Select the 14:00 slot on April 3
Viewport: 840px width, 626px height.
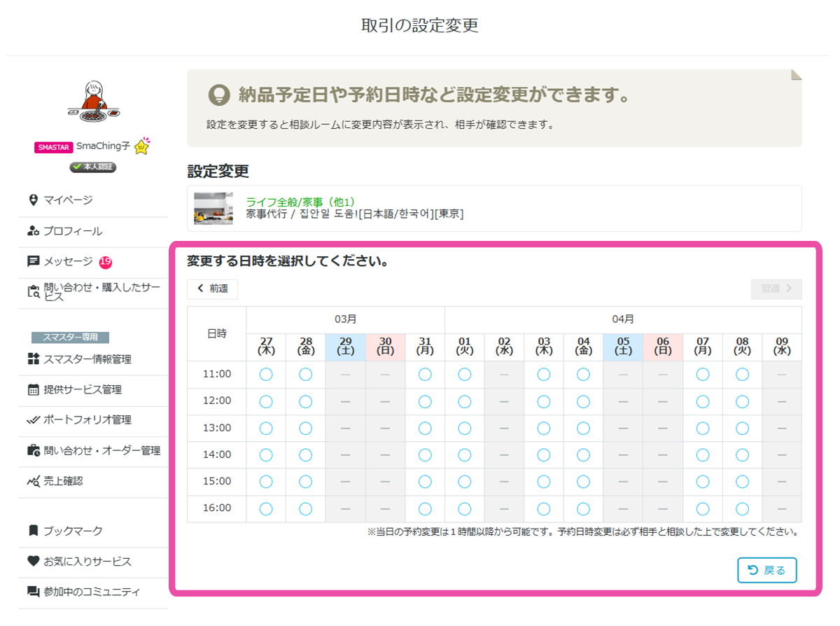click(x=544, y=455)
